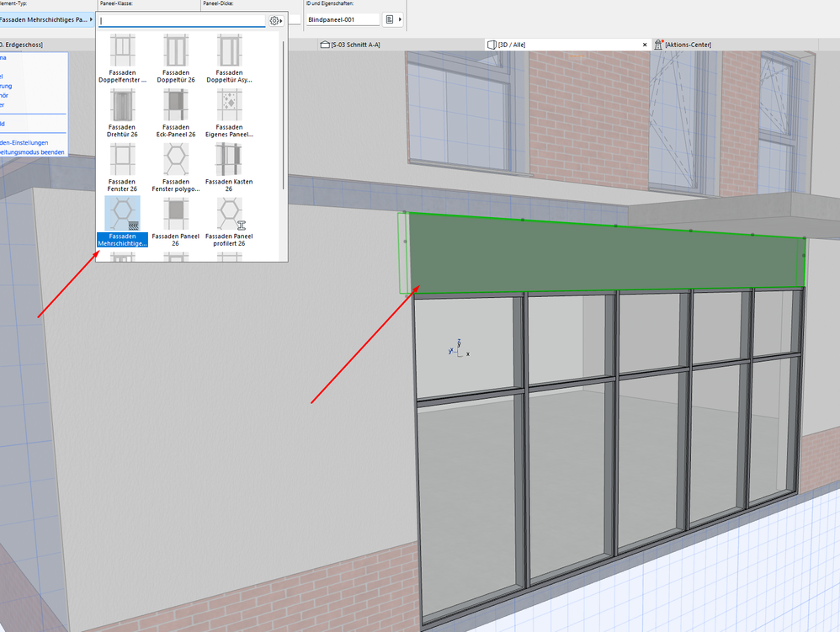Image resolution: width=840 pixels, height=632 pixels.
Task: Select the Fassaden Eigenes Paneel option
Action: 229,112
